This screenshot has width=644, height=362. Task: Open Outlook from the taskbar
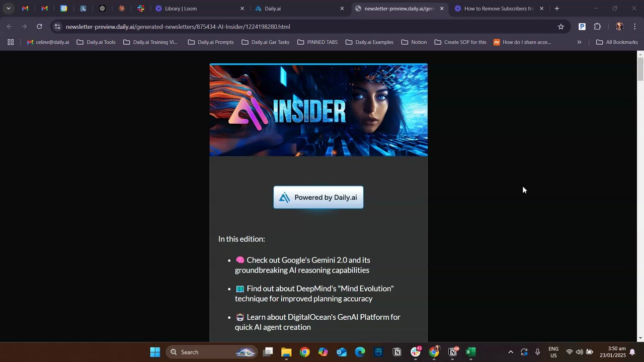point(342,352)
